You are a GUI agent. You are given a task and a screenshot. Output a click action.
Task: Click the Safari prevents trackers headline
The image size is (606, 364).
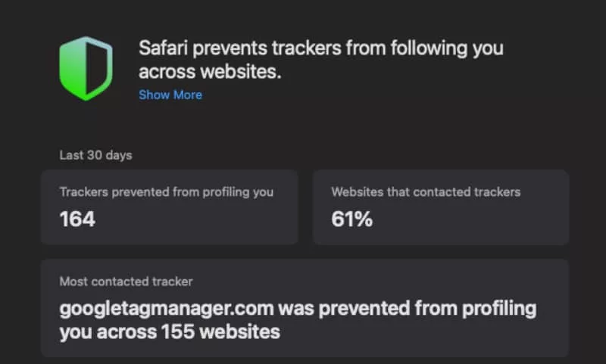click(x=320, y=59)
